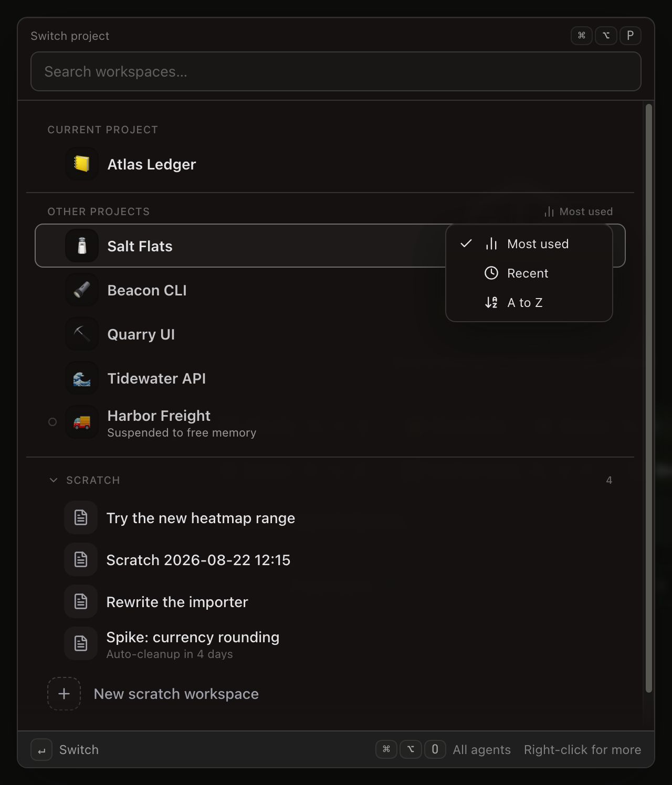This screenshot has height=785, width=672.
Task: Click the Quarry UI pickaxe icon
Action: click(82, 334)
